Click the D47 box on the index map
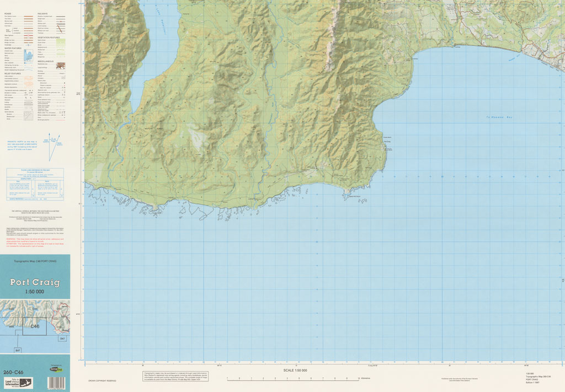 62,339
